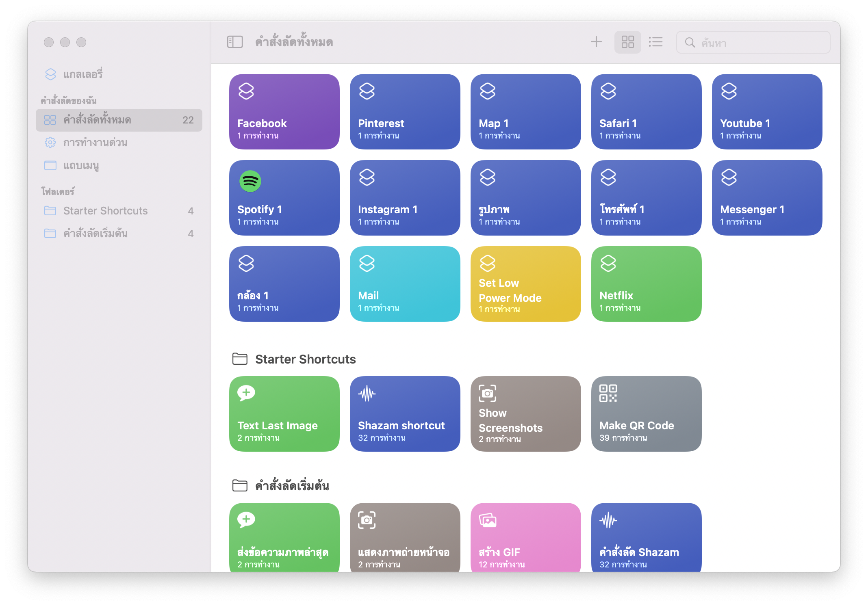This screenshot has width=868, height=606.
Task: Click the photos icon on the GIF tile
Action: pyautogui.click(x=487, y=520)
